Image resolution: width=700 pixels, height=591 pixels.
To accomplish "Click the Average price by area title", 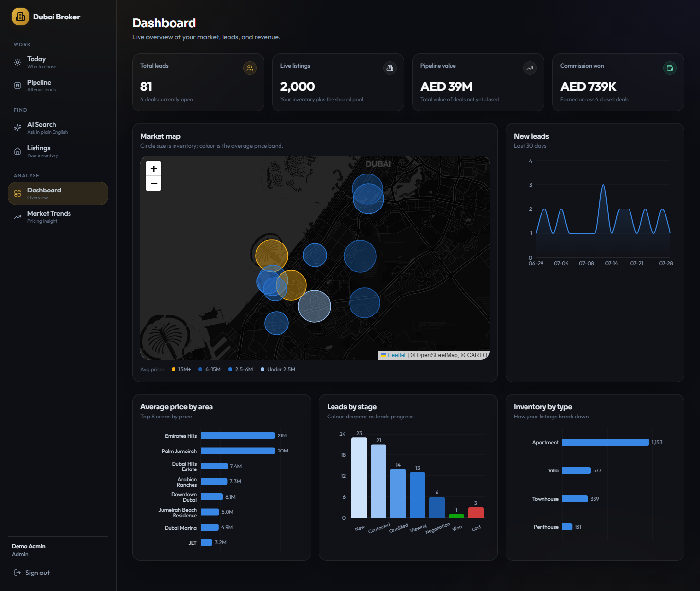I will (x=176, y=407).
